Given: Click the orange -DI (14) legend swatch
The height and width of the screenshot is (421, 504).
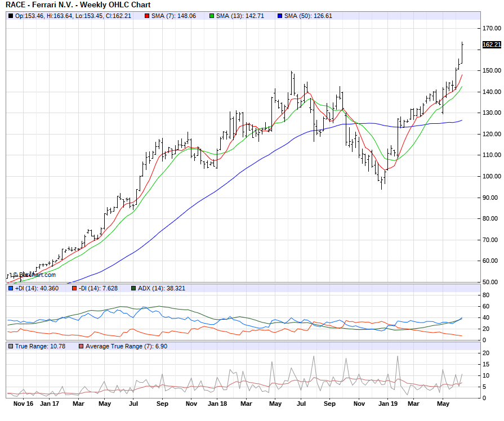Looking at the screenshot, I should click(x=74, y=288).
